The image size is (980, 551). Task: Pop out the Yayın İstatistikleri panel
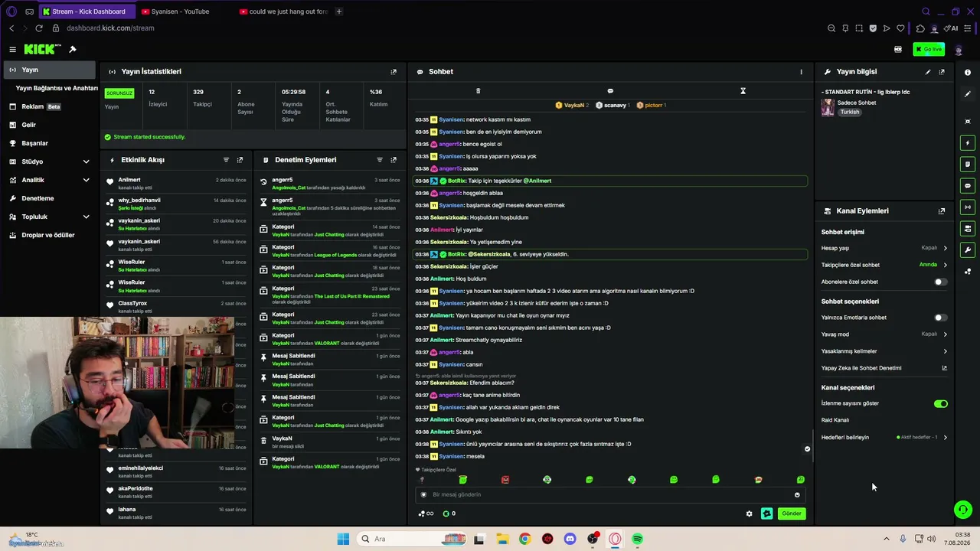(394, 72)
